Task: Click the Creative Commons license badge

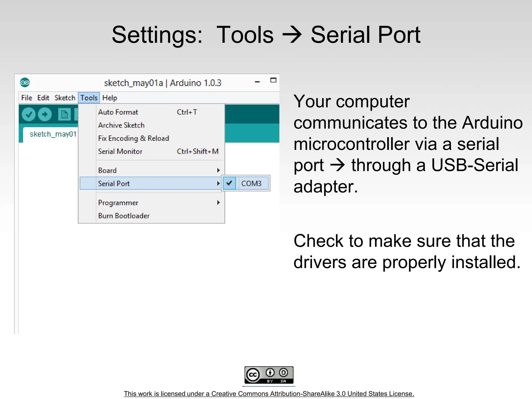Action: [269, 375]
